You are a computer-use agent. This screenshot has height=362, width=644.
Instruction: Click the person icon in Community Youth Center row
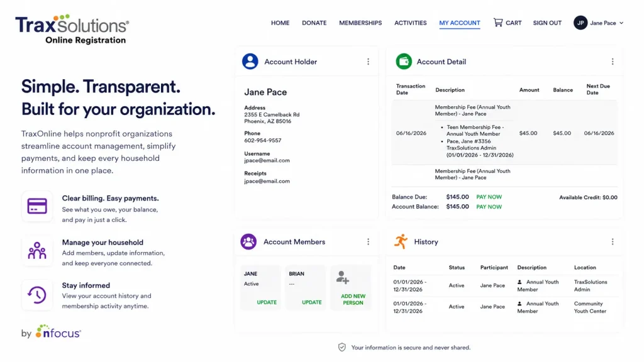point(519,304)
